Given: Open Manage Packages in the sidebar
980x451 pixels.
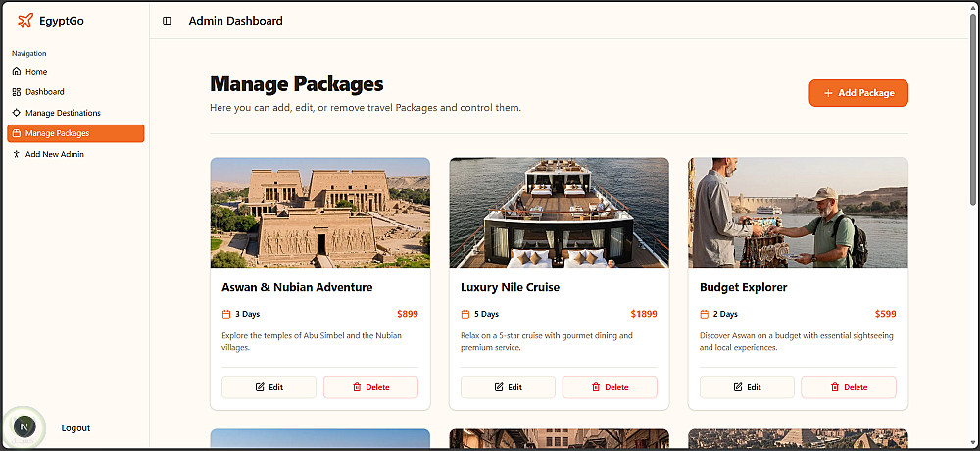Looking at the screenshot, I should tap(75, 133).
